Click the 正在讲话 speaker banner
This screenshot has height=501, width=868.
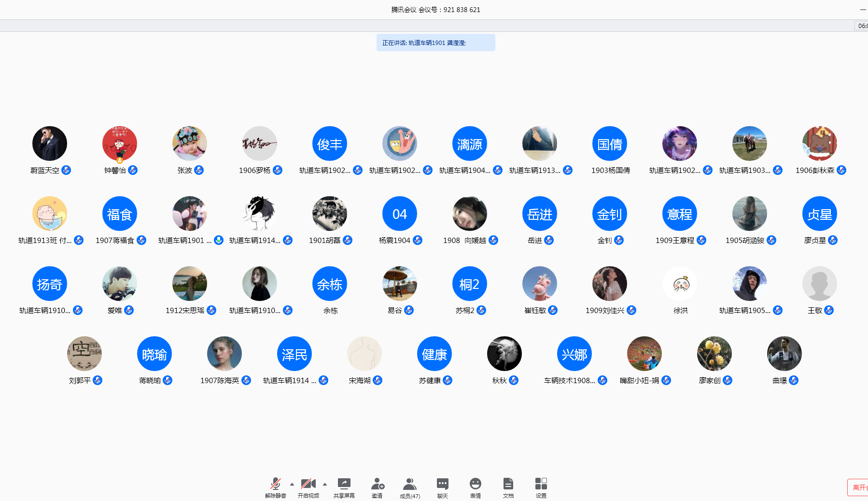pos(435,43)
